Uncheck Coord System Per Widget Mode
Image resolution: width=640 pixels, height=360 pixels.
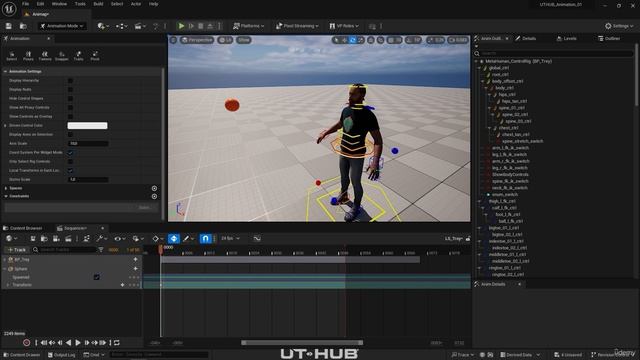point(70,153)
